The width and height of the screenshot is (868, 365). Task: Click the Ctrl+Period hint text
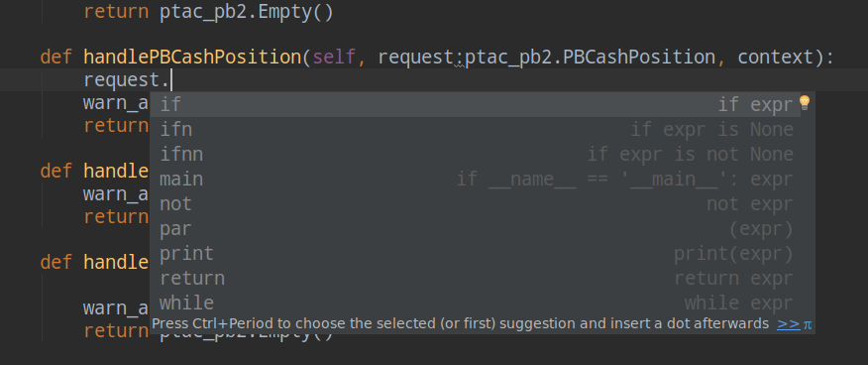pos(460,324)
